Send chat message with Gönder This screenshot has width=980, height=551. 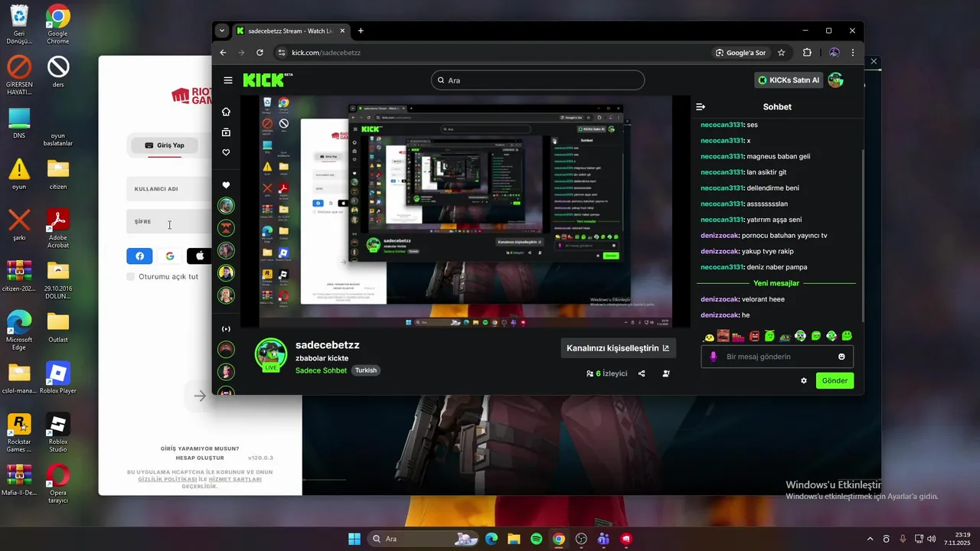(x=835, y=380)
